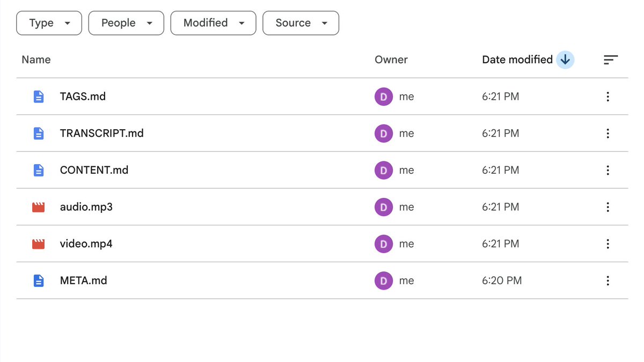Open more actions for audio.mp3
This screenshot has height=362, width=644.
point(608,207)
